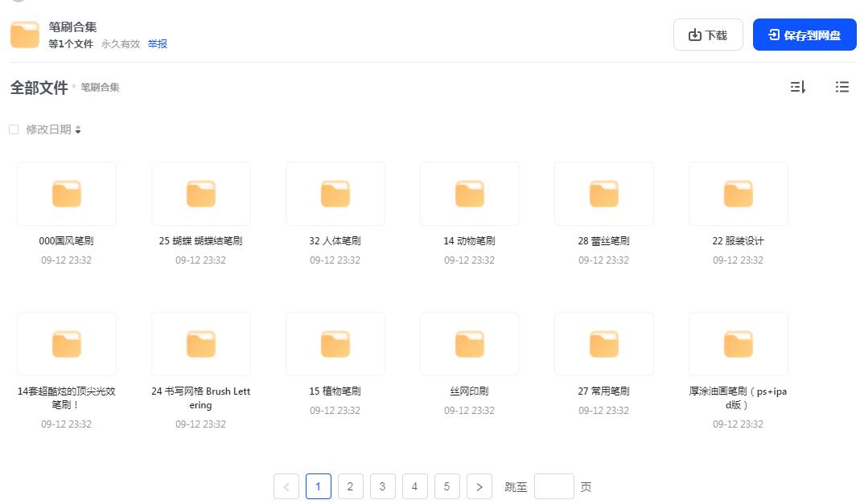Screen dimensions: 860x504
Task: Click the previous page arrow
Action: [x=286, y=486]
